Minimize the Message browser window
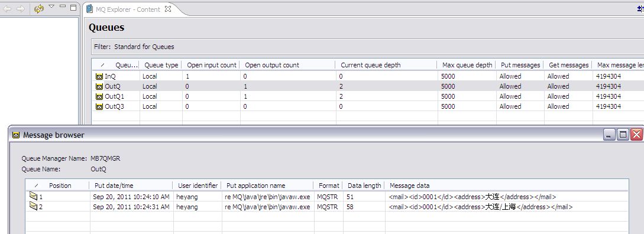 tap(609, 135)
